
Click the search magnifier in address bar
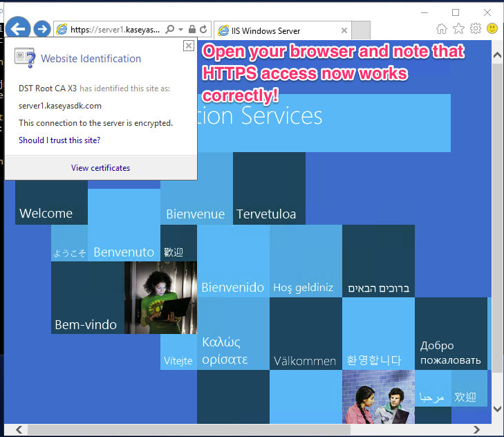tap(169, 29)
